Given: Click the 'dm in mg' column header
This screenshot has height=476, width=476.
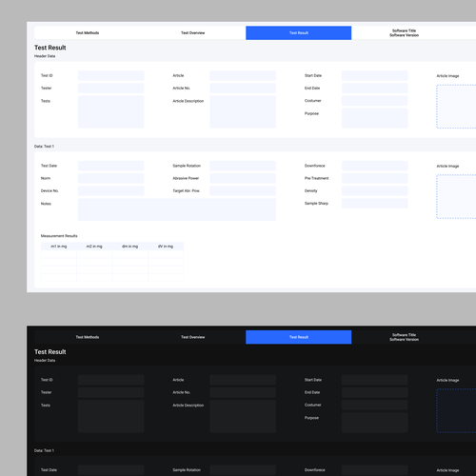Looking at the screenshot, I should pos(130,247).
